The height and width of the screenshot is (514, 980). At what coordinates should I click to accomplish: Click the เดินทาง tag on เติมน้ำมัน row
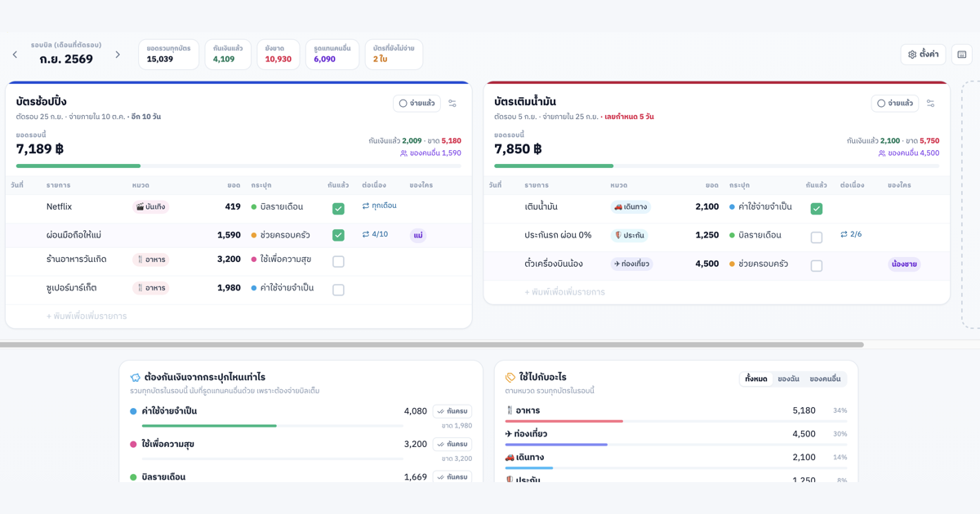[630, 207]
